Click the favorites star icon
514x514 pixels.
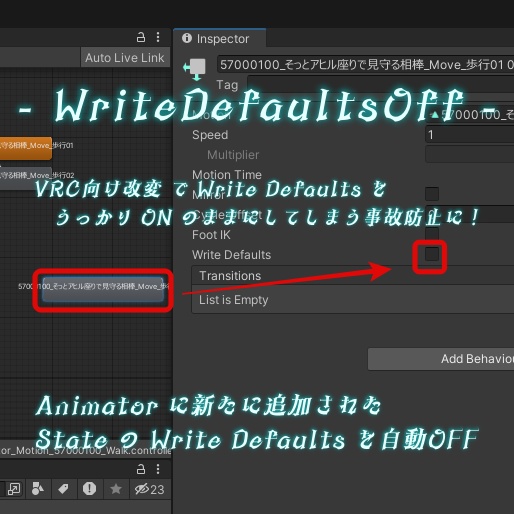pyautogui.click(x=116, y=489)
